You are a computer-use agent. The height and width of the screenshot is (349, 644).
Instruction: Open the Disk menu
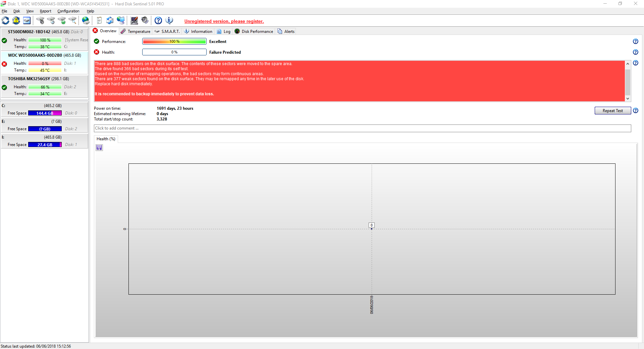coord(17,11)
